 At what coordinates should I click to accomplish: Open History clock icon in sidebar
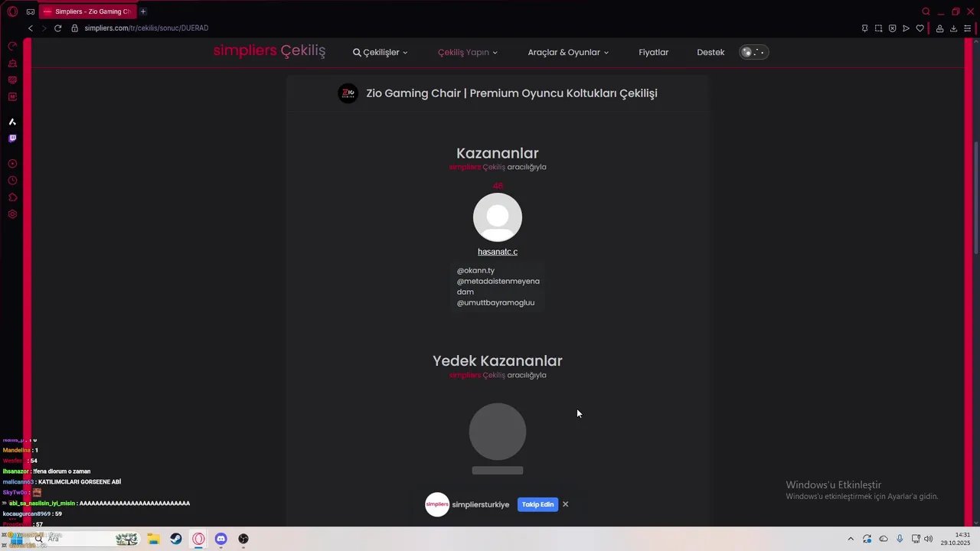(12, 181)
